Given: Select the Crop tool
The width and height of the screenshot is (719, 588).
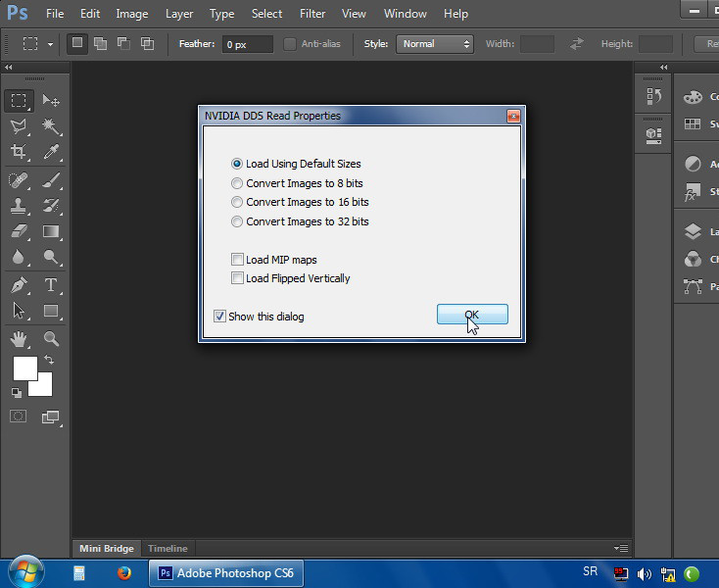Looking at the screenshot, I should click(19, 151).
